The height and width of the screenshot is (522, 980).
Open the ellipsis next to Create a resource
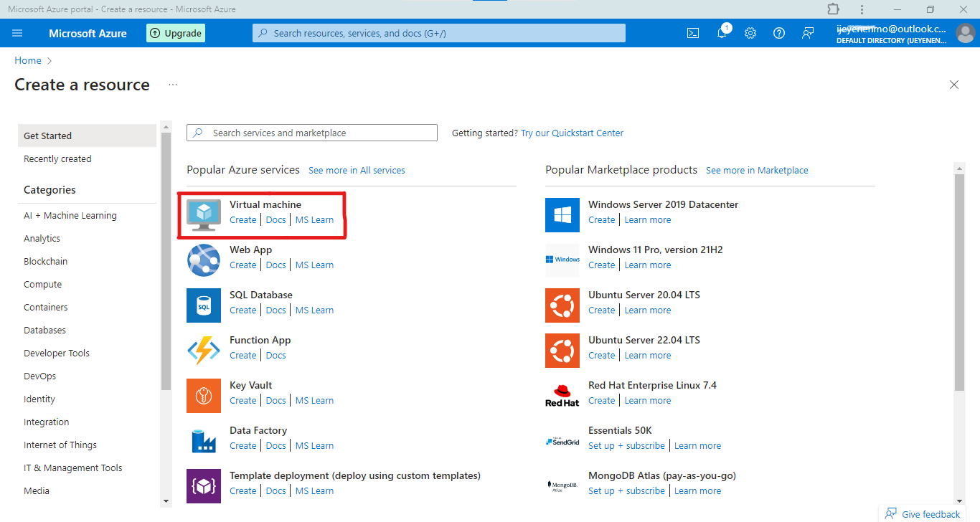coord(172,85)
